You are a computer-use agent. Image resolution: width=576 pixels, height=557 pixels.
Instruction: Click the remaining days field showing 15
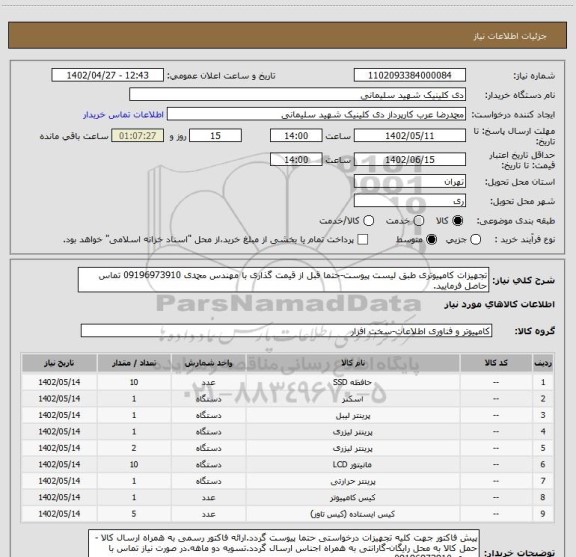point(215,136)
